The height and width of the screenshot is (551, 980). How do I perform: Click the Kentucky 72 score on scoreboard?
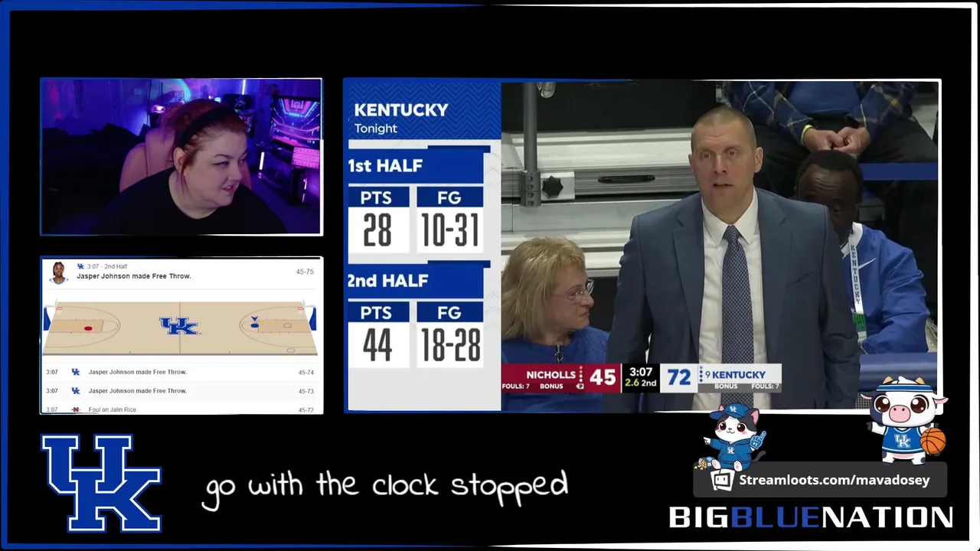[678, 377]
